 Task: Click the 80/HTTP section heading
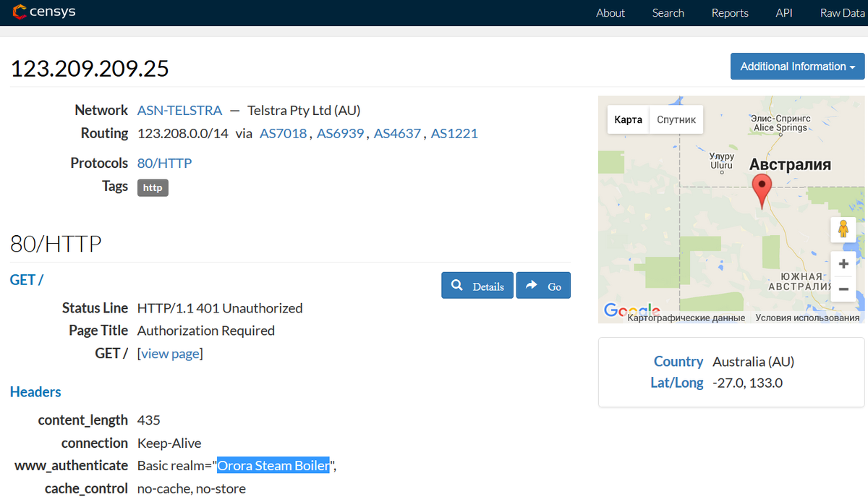pyautogui.click(x=56, y=244)
